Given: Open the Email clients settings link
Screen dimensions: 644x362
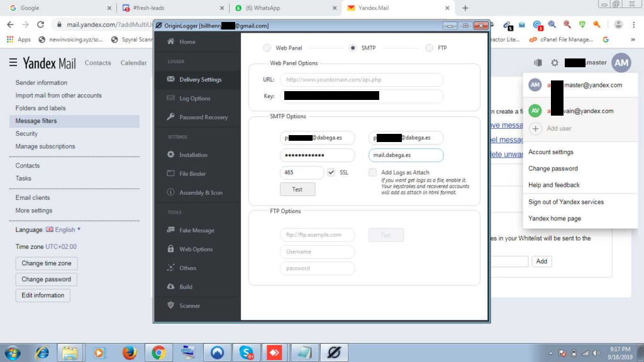Looking at the screenshot, I should [x=33, y=197].
